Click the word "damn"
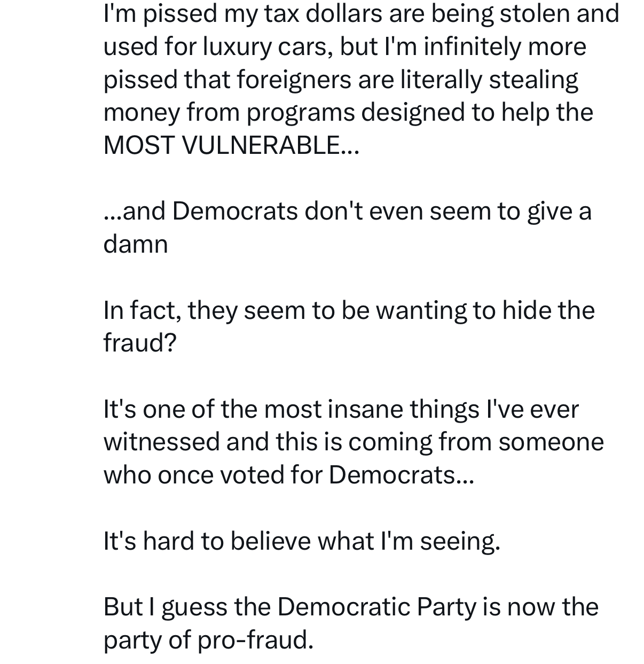This screenshot has width=644, height=664. tap(136, 244)
